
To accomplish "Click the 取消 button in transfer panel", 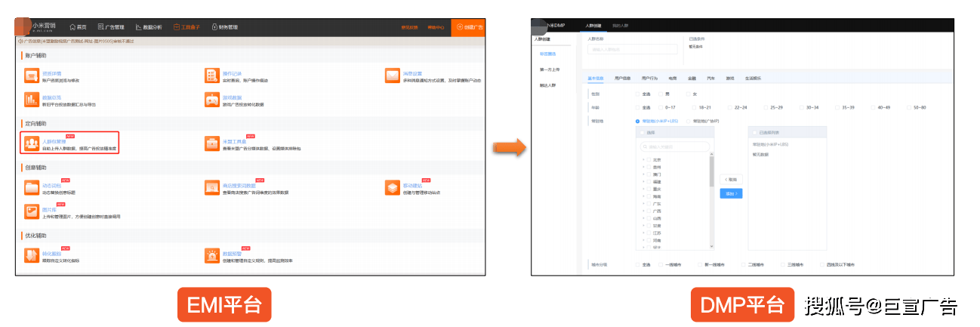I will click(x=731, y=179).
